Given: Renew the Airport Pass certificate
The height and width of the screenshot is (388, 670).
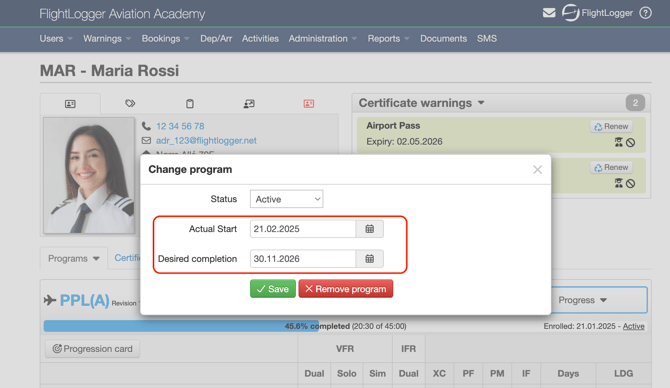Looking at the screenshot, I should [611, 126].
